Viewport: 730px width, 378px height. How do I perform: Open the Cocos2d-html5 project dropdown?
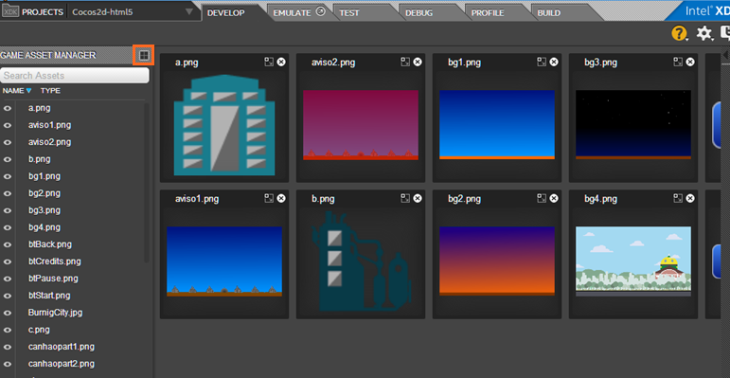click(x=189, y=12)
